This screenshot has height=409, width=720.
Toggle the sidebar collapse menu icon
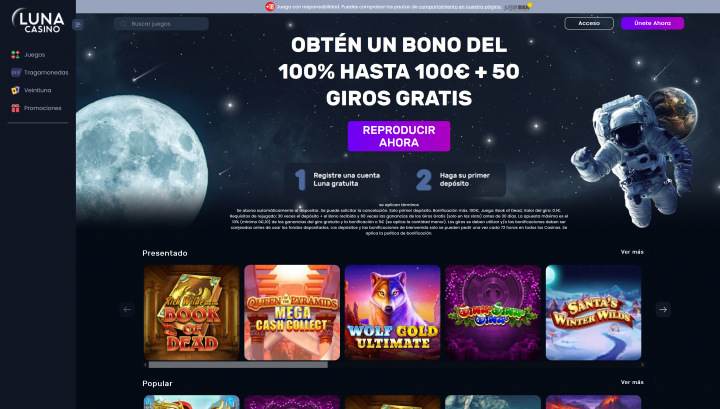click(78, 24)
